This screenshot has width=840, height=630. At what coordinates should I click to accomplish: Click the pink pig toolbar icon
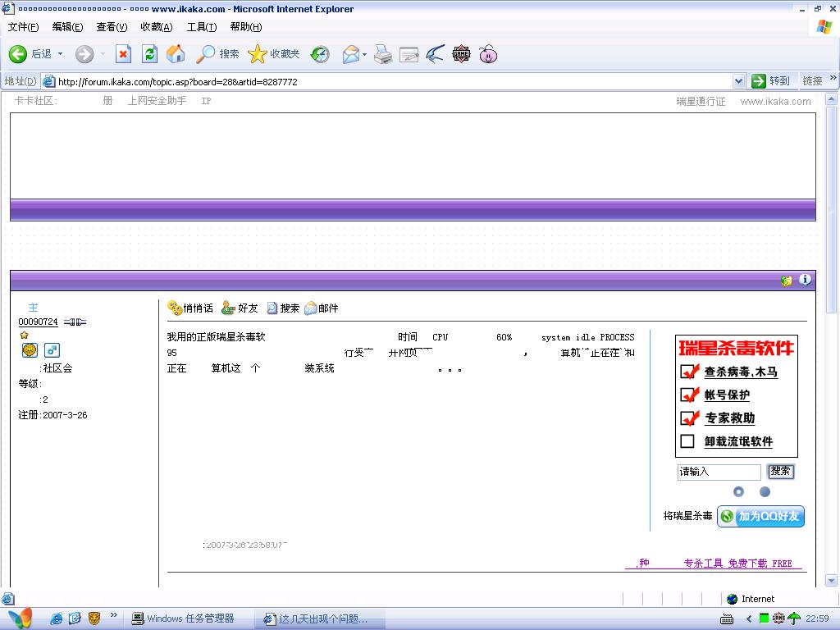pos(488,54)
